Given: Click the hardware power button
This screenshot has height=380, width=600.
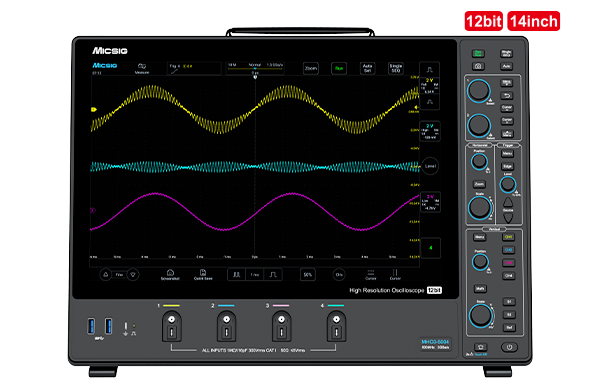Looking at the screenshot, I should pyautogui.click(x=509, y=347).
